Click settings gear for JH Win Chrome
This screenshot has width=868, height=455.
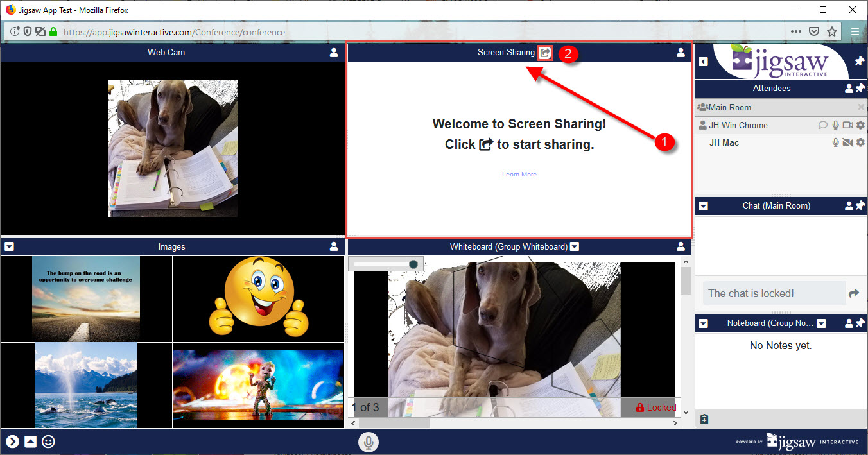pos(860,125)
